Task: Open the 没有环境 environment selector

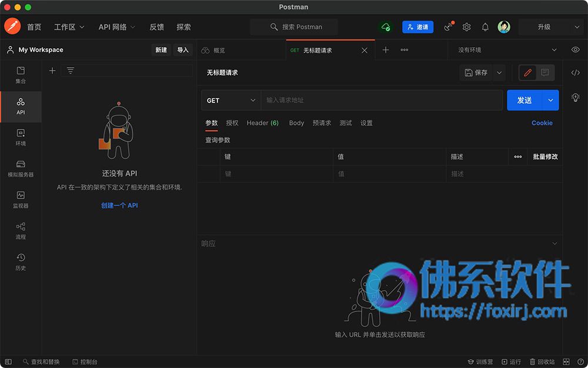Action: point(507,50)
